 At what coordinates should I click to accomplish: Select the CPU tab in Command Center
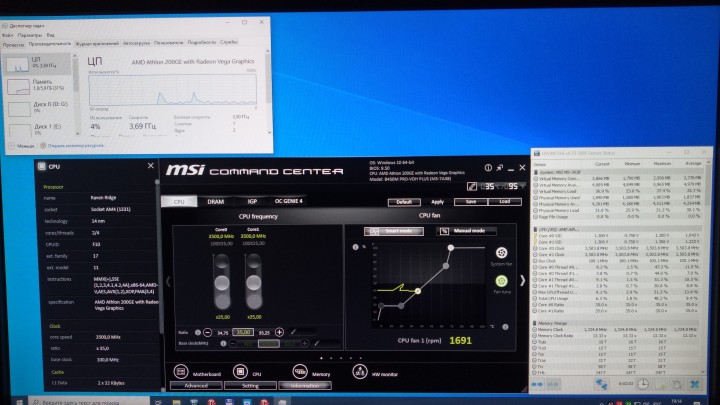(x=179, y=202)
